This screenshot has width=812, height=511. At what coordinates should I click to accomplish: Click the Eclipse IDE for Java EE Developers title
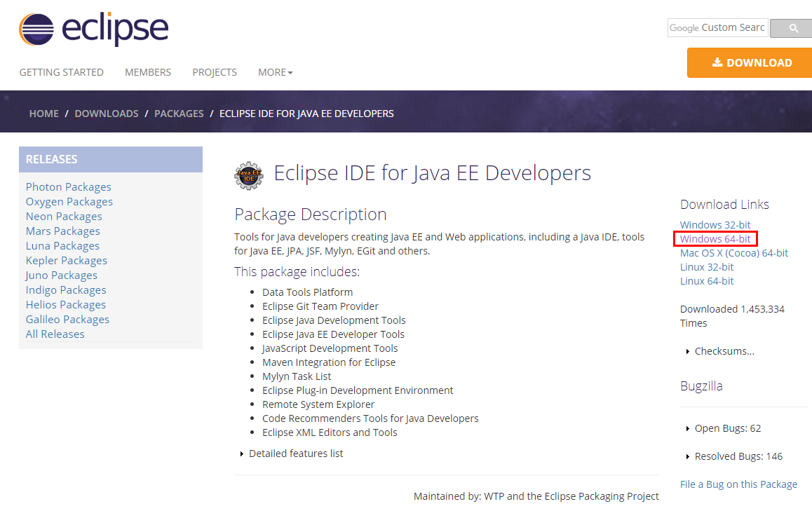tap(433, 173)
